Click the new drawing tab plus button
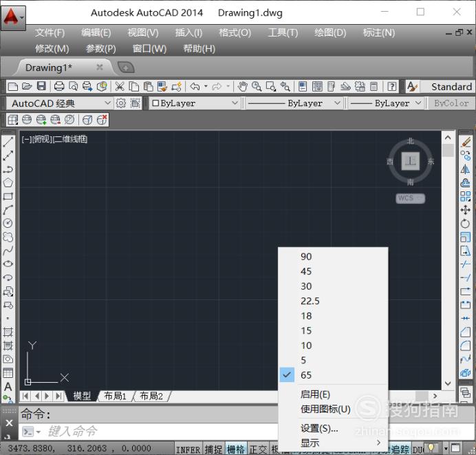 [126, 67]
